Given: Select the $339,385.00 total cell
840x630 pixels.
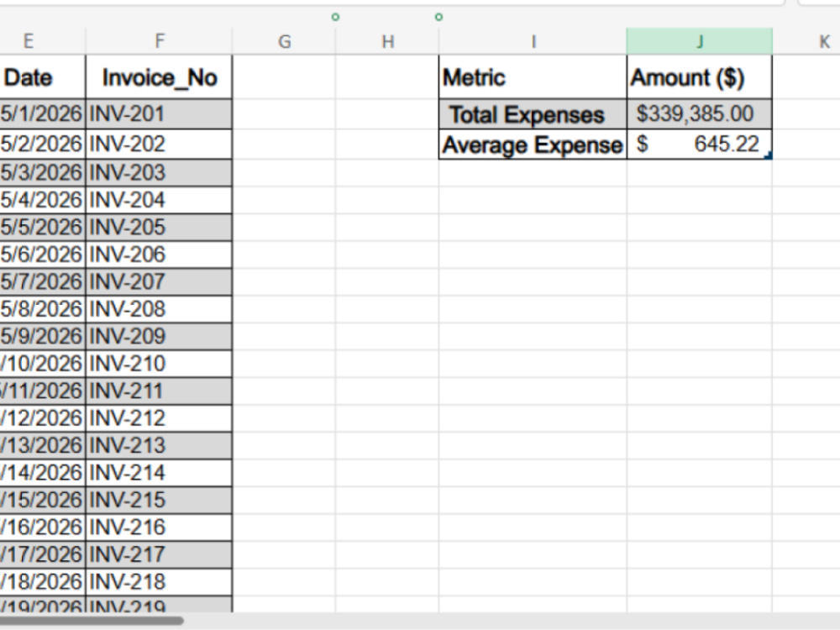Looking at the screenshot, I should [x=699, y=114].
